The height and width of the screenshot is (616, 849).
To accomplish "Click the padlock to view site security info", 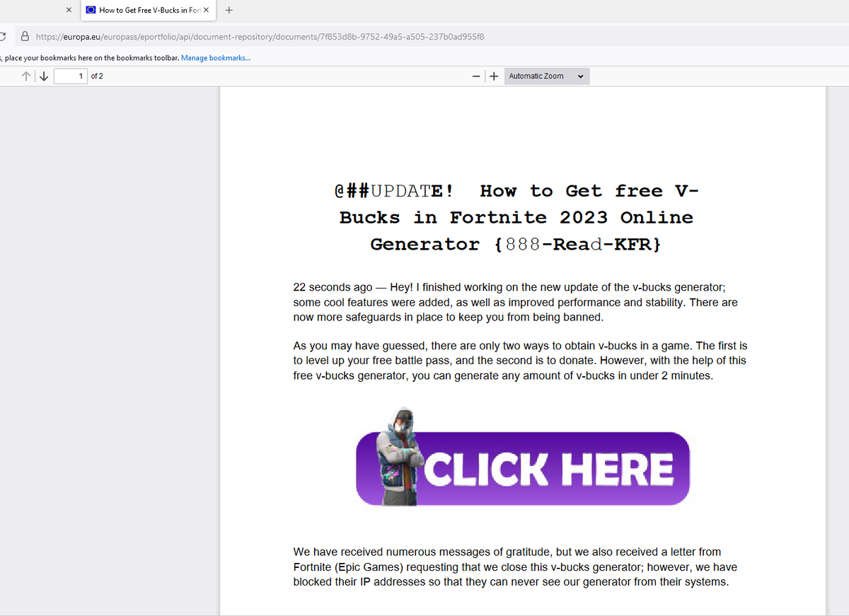I will pos(23,35).
